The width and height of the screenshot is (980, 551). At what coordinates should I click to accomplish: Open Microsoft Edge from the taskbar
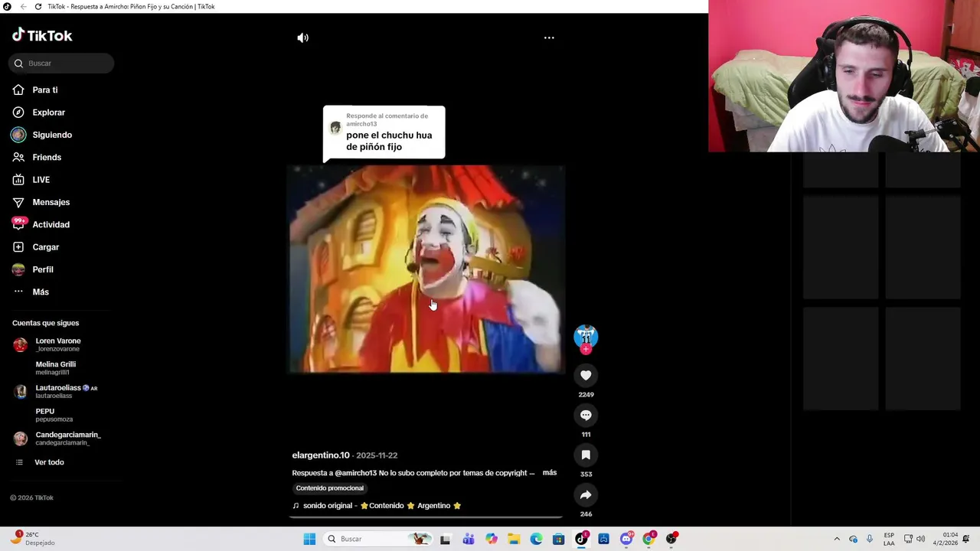(x=536, y=539)
